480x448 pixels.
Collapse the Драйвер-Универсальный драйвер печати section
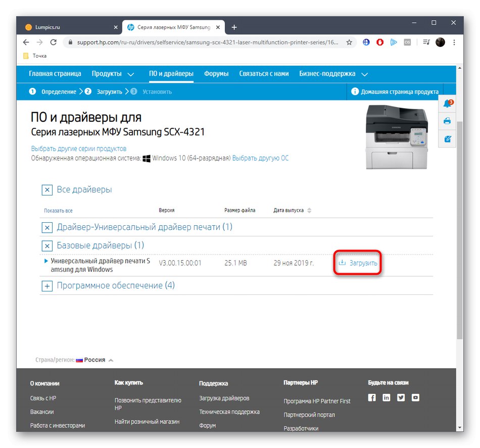click(x=46, y=227)
